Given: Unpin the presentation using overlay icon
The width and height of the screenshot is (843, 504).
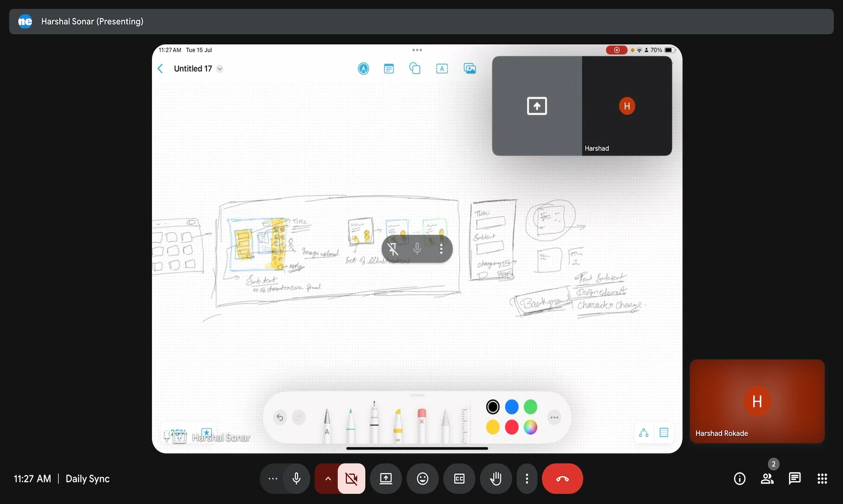Looking at the screenshot, I should click(x=393, y=249).
